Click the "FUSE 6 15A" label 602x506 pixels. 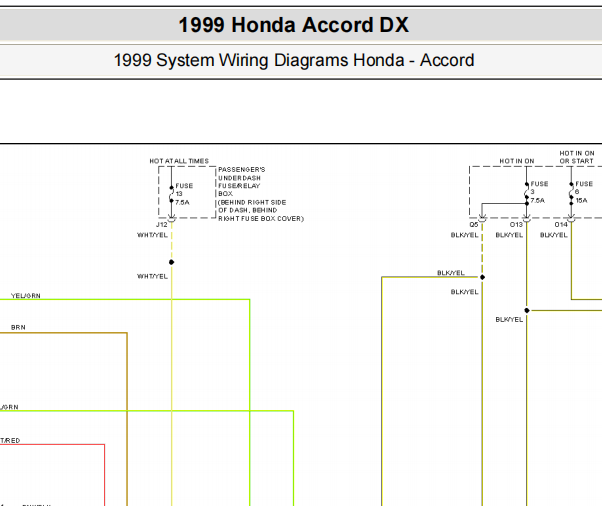[584, 192]
